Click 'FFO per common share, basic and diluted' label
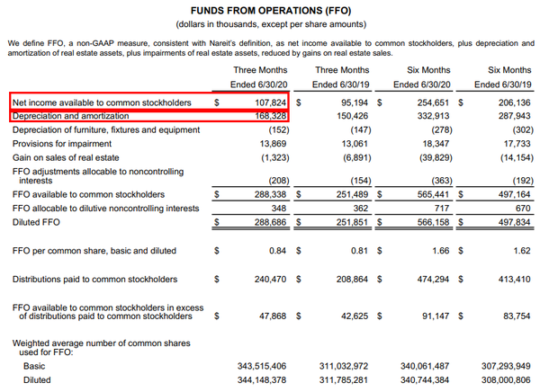The width and height of the screenshot is (540, 392). tap(94, 251)
